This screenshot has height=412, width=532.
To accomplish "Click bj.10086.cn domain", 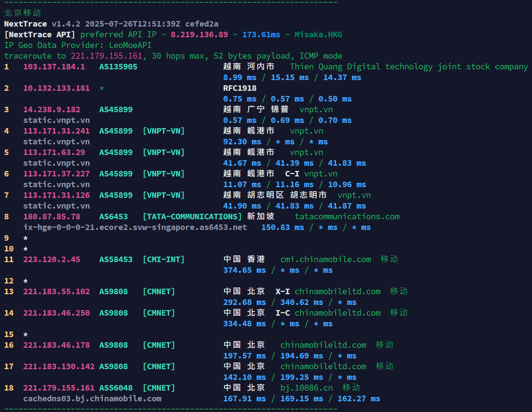I will [x=306, y=388].
